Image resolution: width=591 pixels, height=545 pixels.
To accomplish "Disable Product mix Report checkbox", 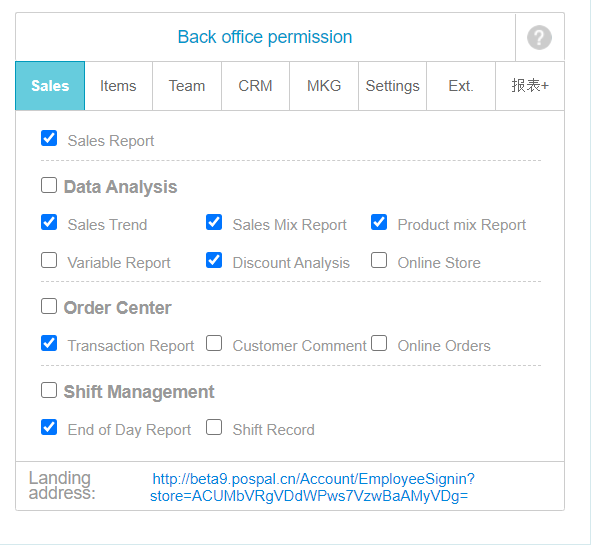I will (x=379, y=222).
